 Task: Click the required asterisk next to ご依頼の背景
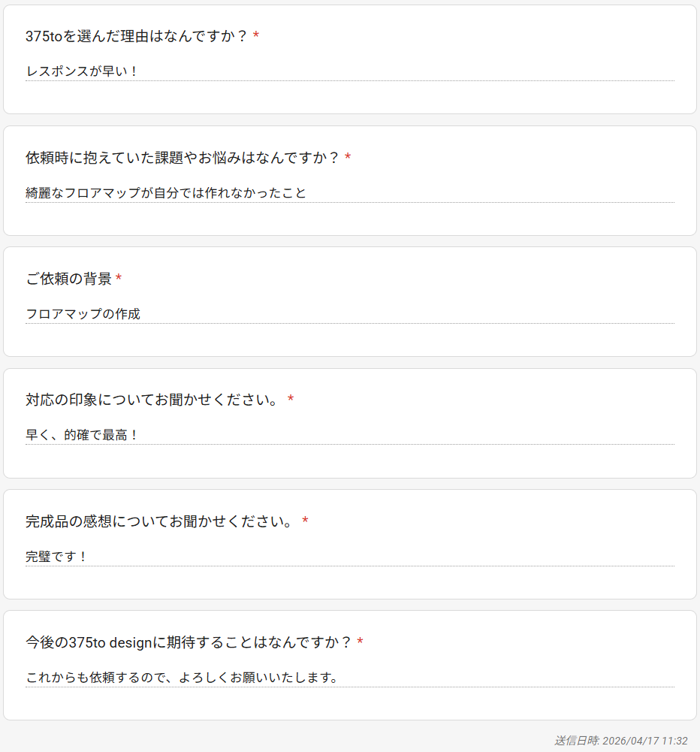tap(119, 279)
